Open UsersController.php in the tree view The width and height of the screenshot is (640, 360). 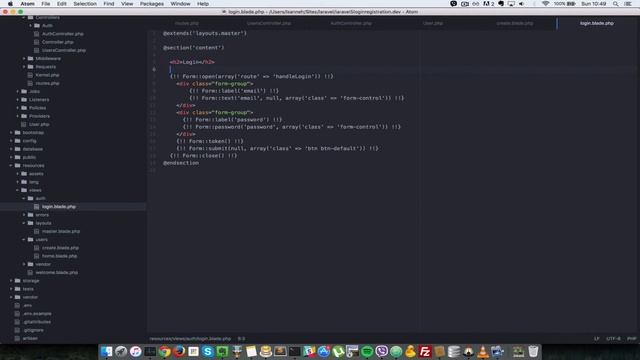(x=64, y=50)
